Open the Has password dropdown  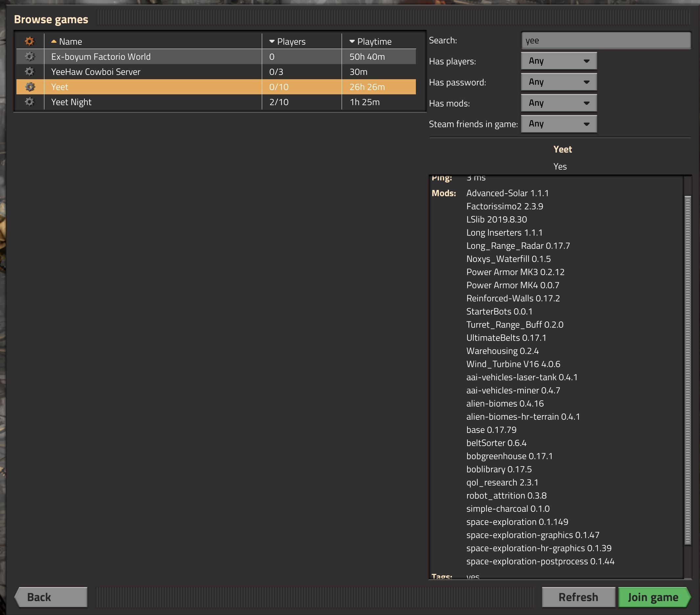558,82
